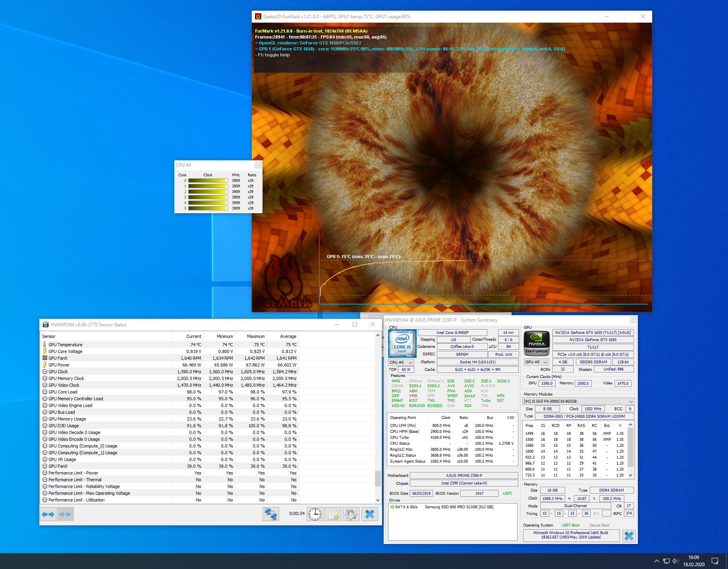Click the sensor list vertical scrollbar thumb
This screenshot has width=728, height=569.
[378, 478]
